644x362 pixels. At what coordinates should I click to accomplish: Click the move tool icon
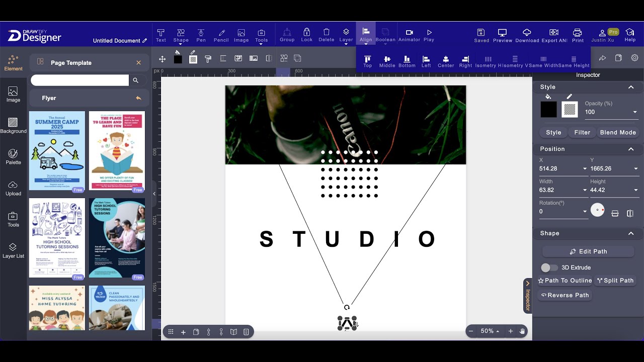[x=162, y=59]
